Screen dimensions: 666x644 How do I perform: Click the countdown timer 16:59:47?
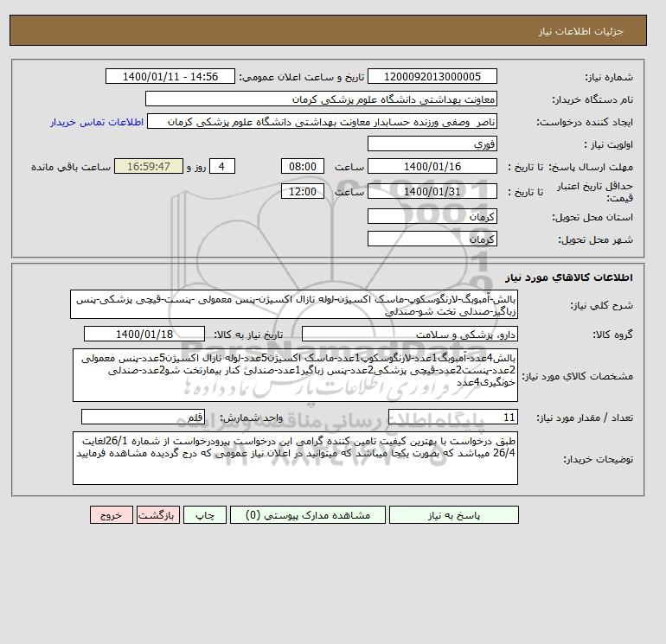click(x=149, y=166)
